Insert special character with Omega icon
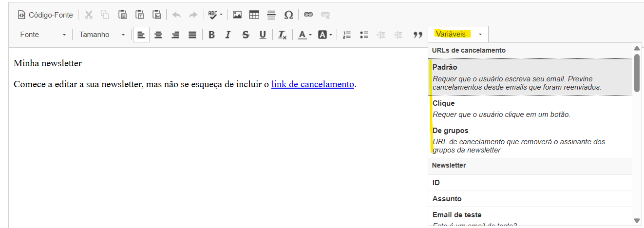644x228 pixels. pyautogui.click(x=288, y=15)
